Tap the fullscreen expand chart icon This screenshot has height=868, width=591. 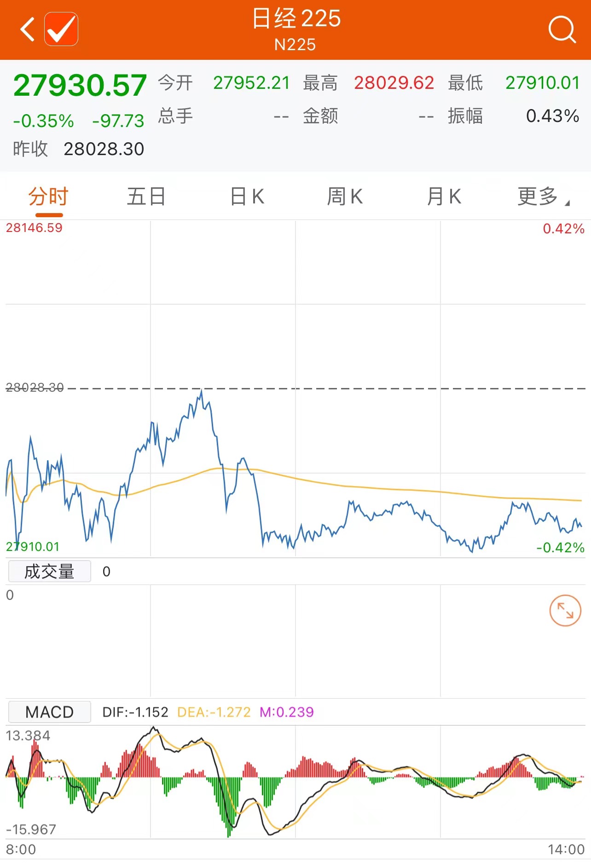pos(565,611)
